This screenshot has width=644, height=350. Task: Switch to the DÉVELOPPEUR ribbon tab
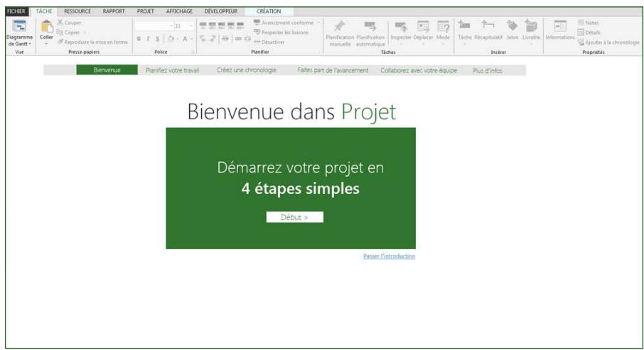pyautogui.click(x=221, y=11)
